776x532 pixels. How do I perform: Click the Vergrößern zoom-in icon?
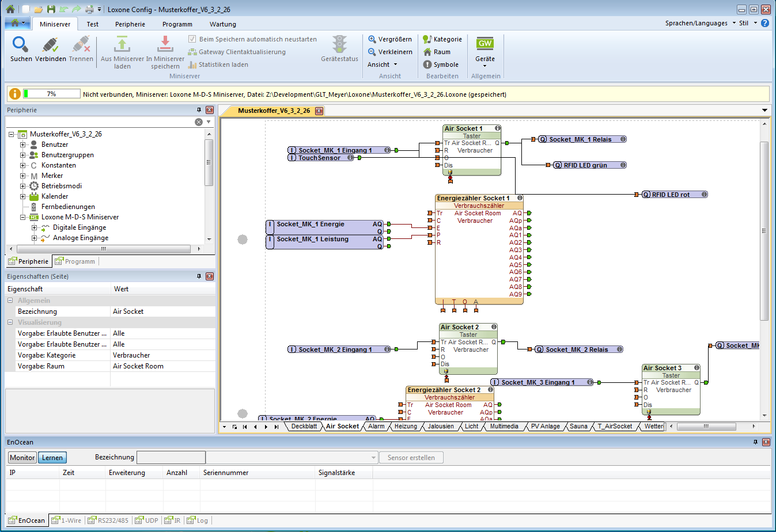point(372,39)
